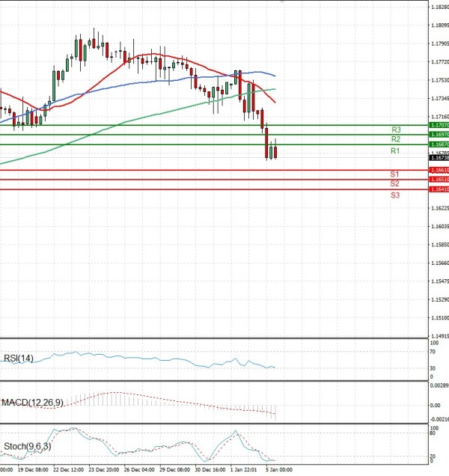The image size is (449, 476).
Task: Select the R3 resistance label
Action: click(395, 130)
